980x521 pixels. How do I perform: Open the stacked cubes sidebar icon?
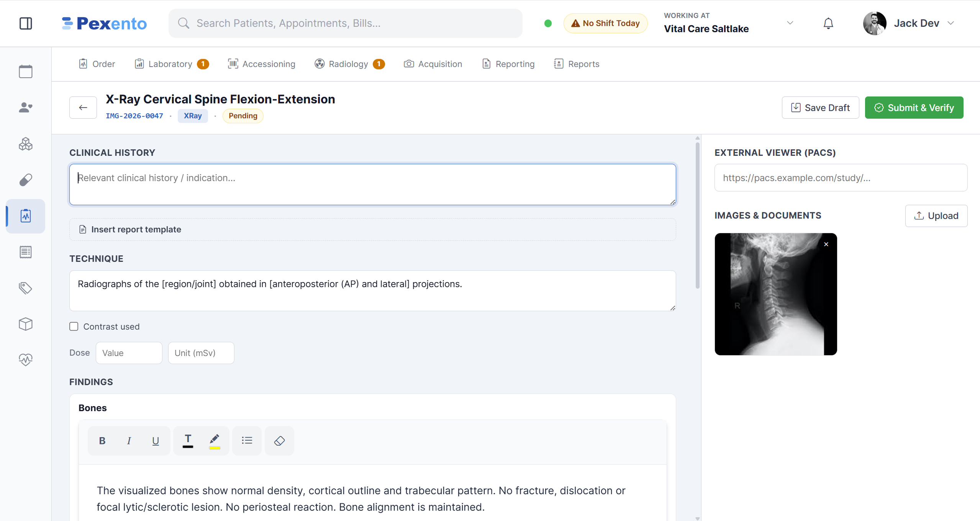26,144
